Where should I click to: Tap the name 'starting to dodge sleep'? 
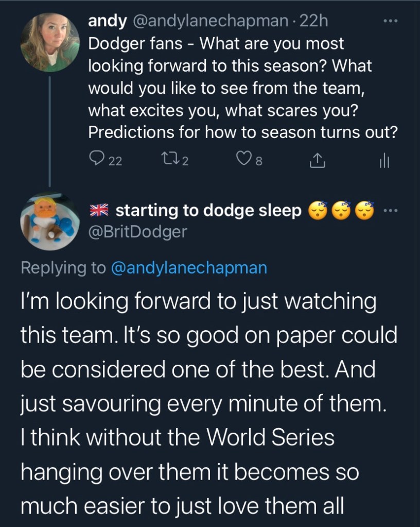pos(208,211)
